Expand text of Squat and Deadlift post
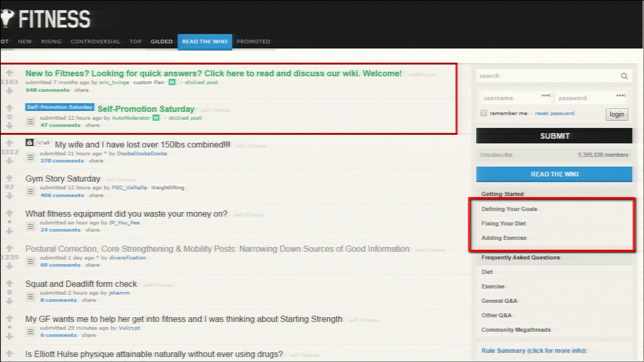 coord(30,297)
